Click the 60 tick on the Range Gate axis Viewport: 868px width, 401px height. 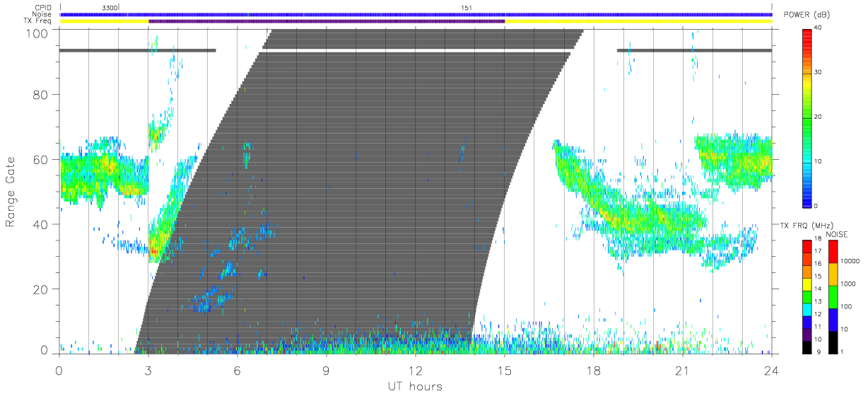coord(41,160)
